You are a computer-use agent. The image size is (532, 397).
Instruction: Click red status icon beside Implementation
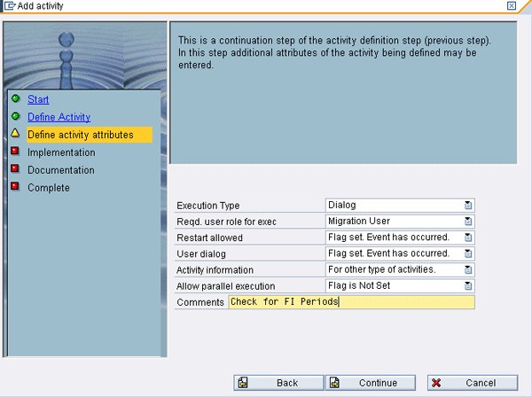(x=15, y=151)
